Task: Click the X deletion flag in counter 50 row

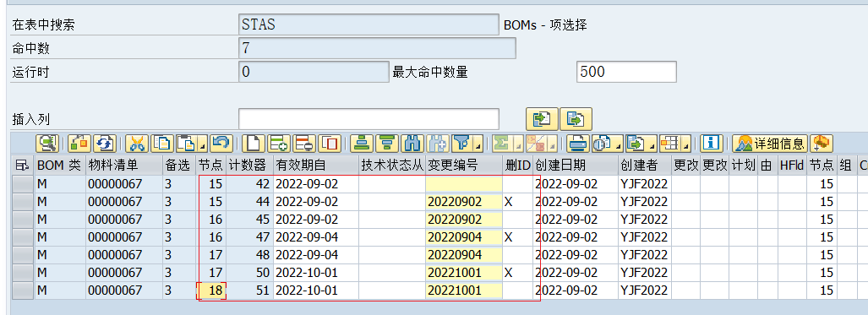Action: tap(509, 273)
